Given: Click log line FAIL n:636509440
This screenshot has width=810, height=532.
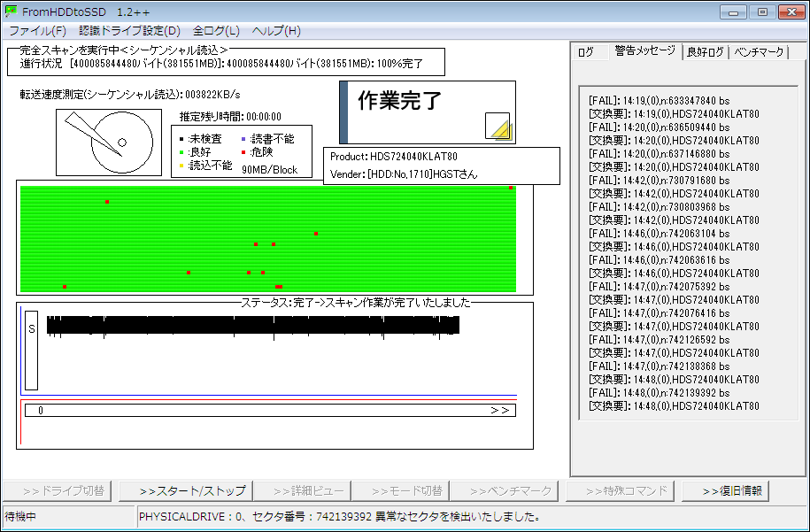Looking at the screenshot, I should point(660,127).
